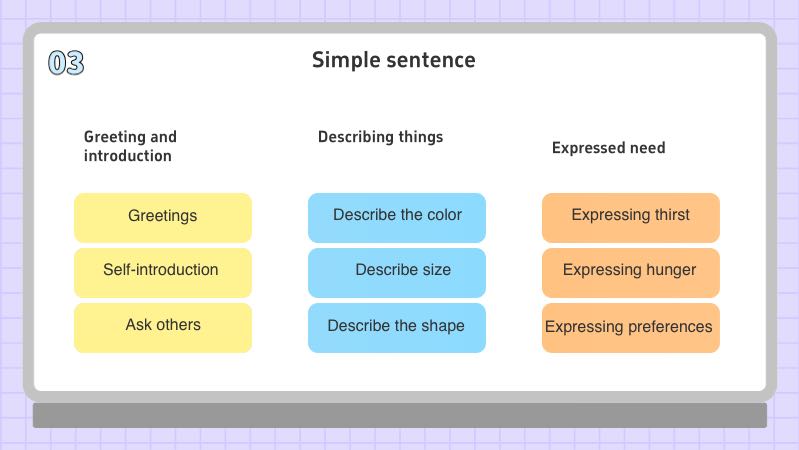Click the Greeting and introduction heading
The height and width of the screenshot is (450, 799).
(x=130, y=147)
